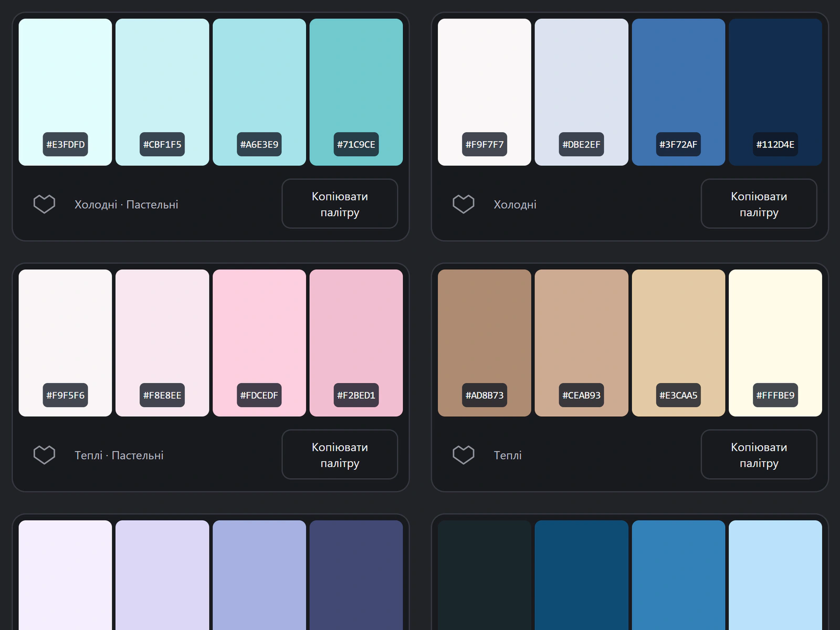The image size is (840, 630).
Task: Click the #F8E8EE hex code label
Action: pyautogui.click(x=162, y=395)
